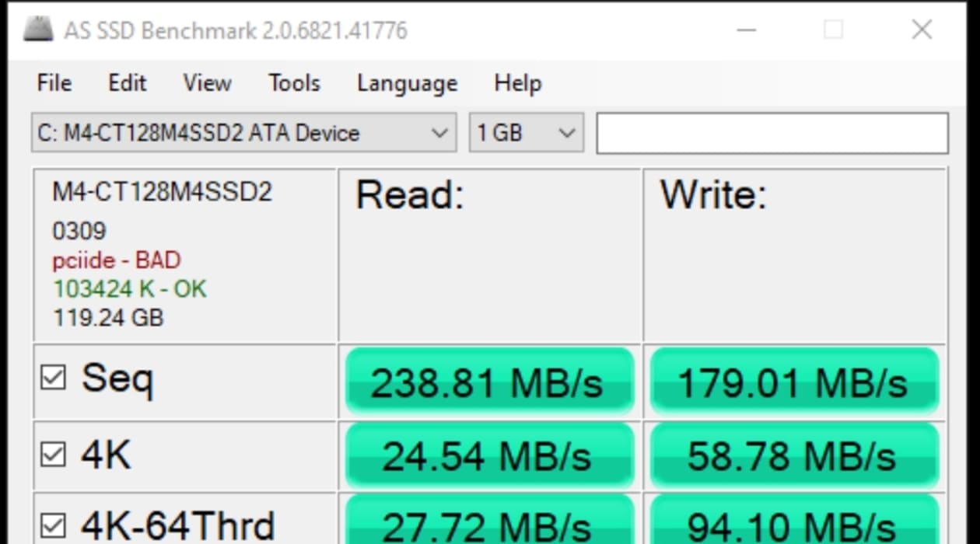The height and width of the screenshot is (544, 980).
Task: Open the Tools menu
Action: [294, 83]
